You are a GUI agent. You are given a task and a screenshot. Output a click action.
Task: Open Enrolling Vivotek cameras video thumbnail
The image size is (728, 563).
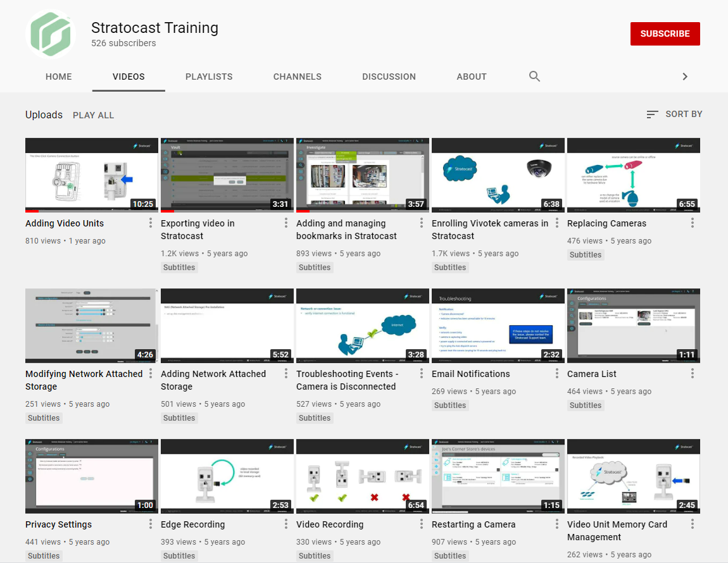[x=498, y=175]
